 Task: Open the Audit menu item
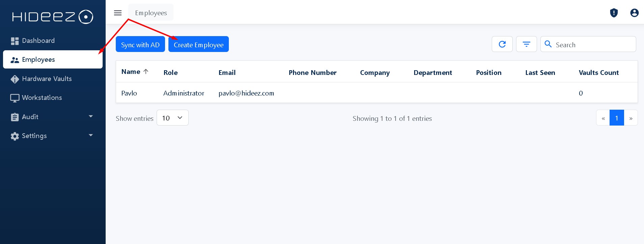pos(53,117)
